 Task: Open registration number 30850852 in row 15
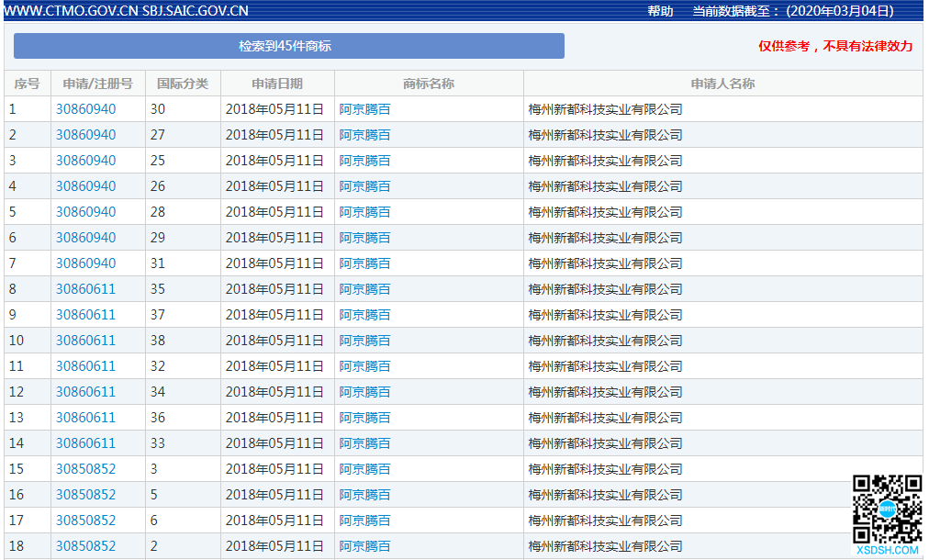coord(86,469)
